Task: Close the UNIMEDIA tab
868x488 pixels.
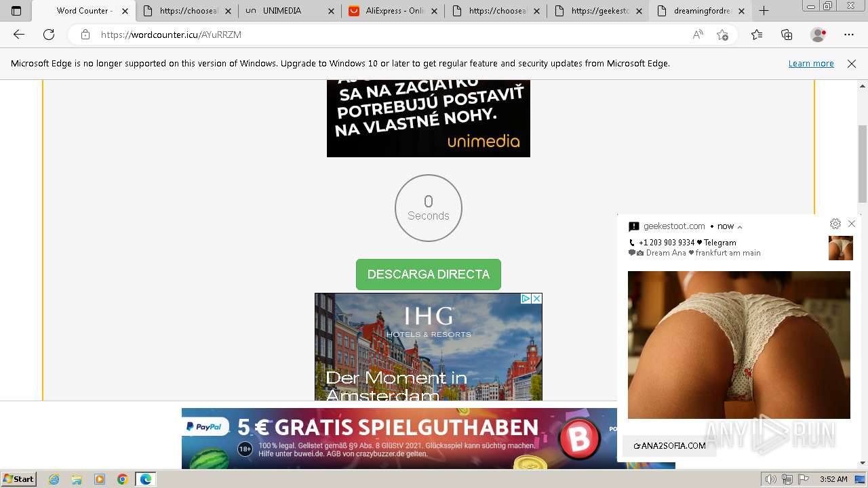Action: (330, 11)
